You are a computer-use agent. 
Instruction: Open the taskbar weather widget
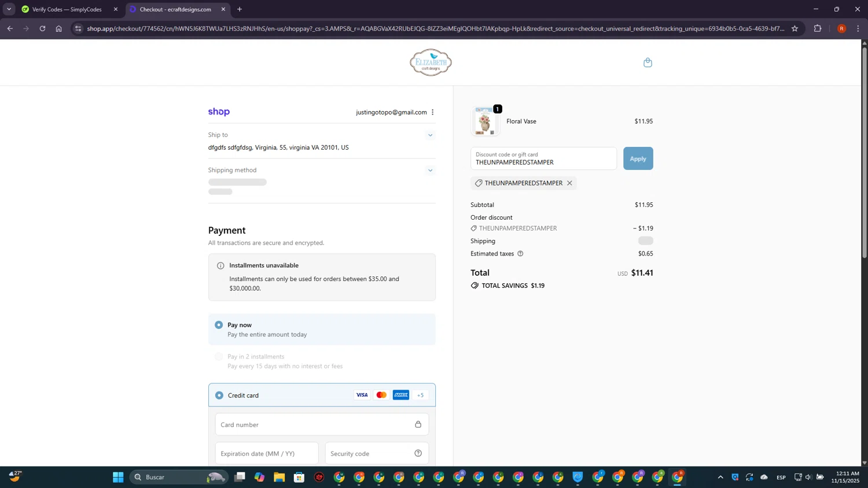point(16,477)
